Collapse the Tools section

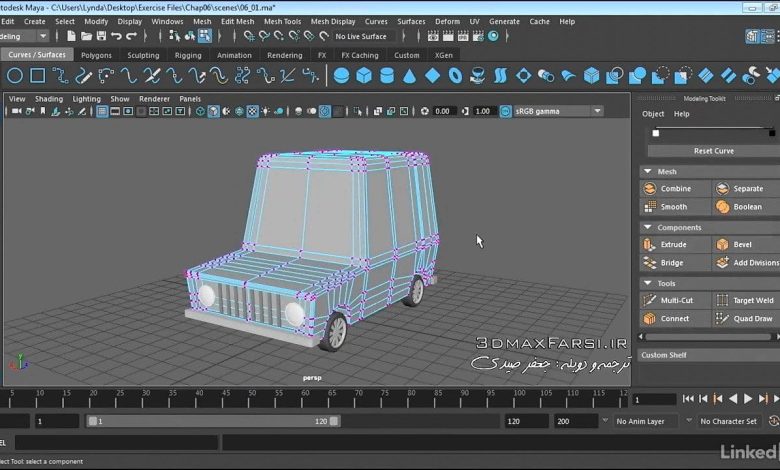coord(648,282)
